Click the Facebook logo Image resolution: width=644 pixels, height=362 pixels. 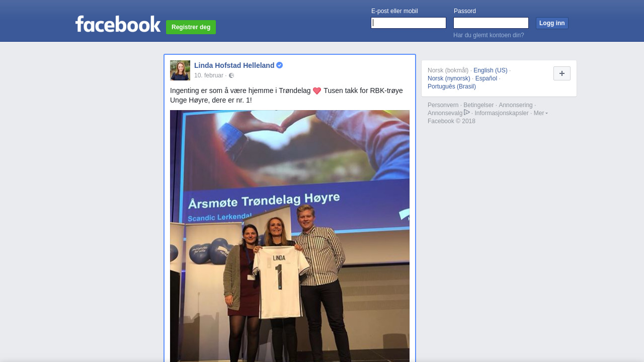click(x=118, y=24)
